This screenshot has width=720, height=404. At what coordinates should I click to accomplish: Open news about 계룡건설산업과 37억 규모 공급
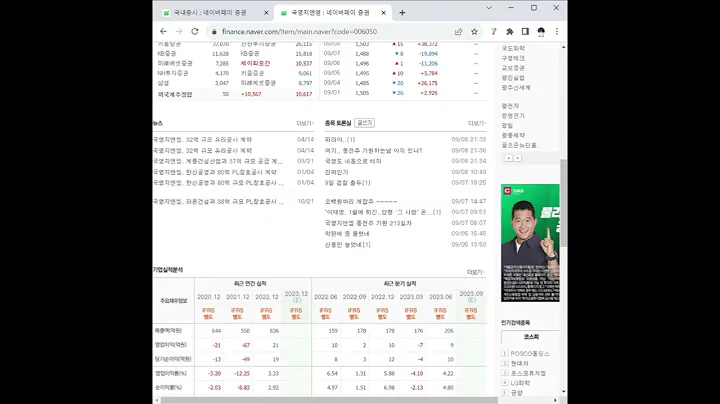[x=218, y=161]
